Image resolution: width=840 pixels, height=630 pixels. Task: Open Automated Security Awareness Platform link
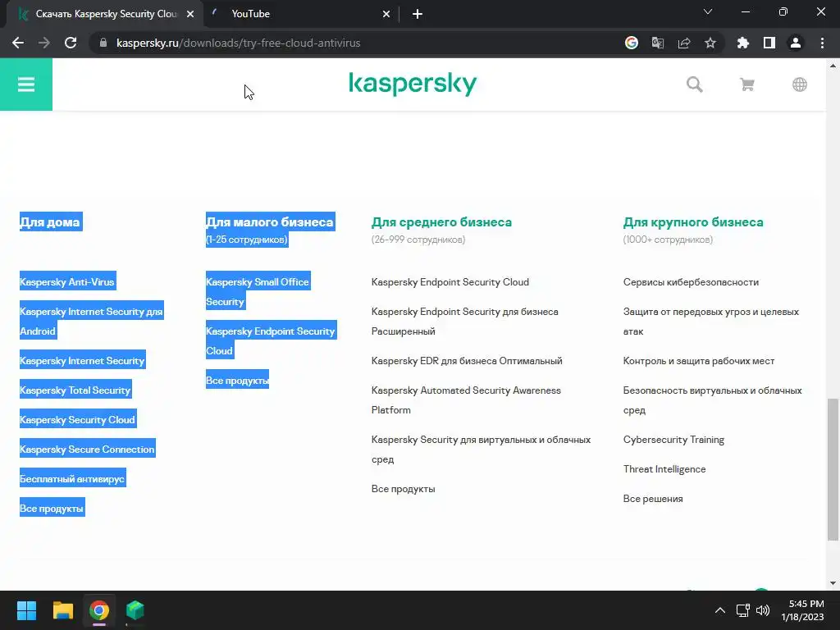466,399
